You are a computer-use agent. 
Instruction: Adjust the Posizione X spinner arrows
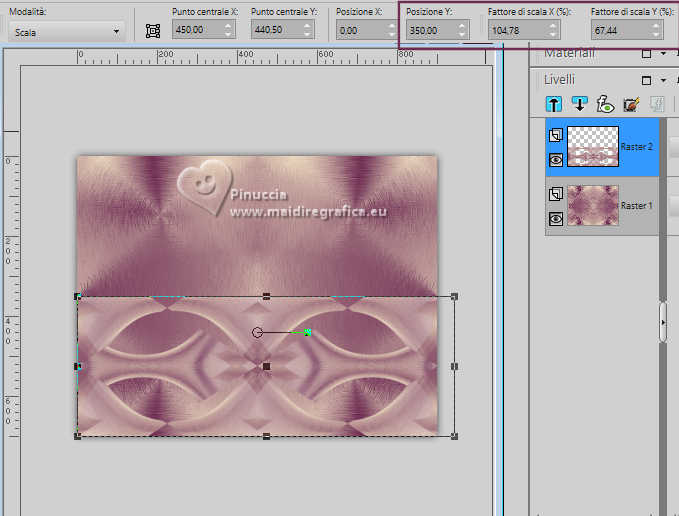tap(391, 30)
